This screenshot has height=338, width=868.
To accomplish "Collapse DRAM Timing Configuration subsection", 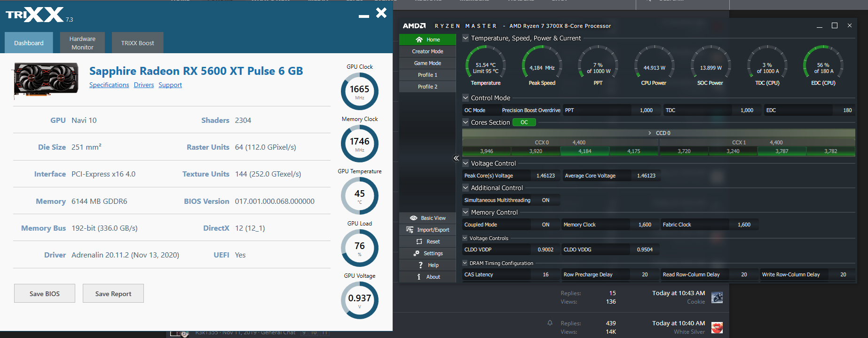I will tap(465, 263).
